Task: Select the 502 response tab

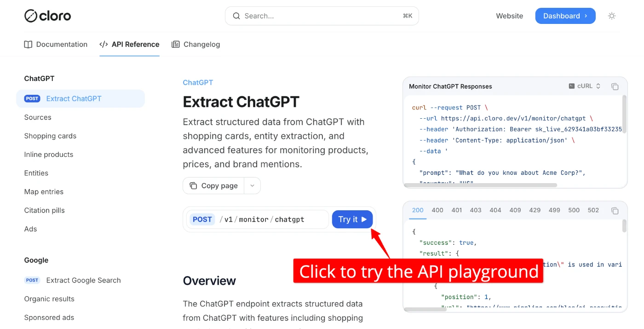Action: [593, 210]
